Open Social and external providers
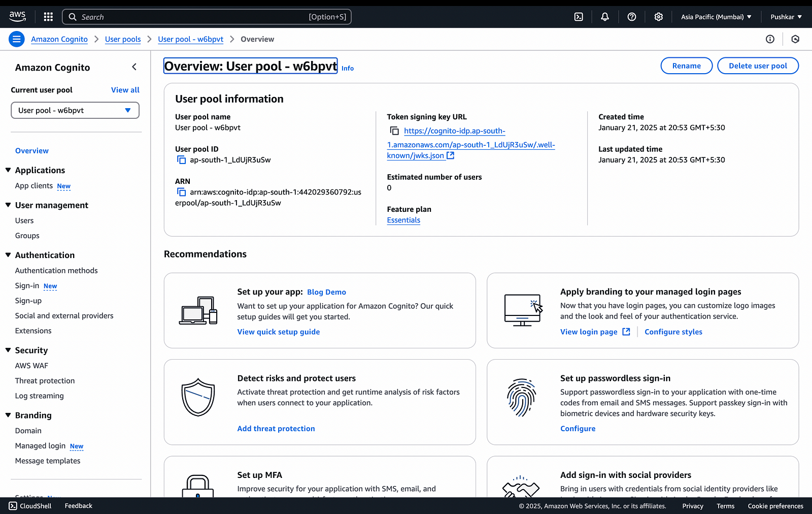This screenshot has height=514, width=812. click(64, 316)
